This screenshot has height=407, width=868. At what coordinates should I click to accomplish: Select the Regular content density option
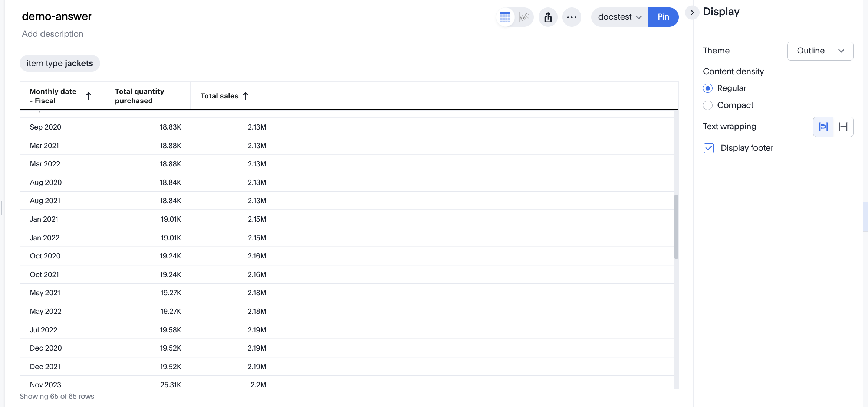(x=708, y=88)
